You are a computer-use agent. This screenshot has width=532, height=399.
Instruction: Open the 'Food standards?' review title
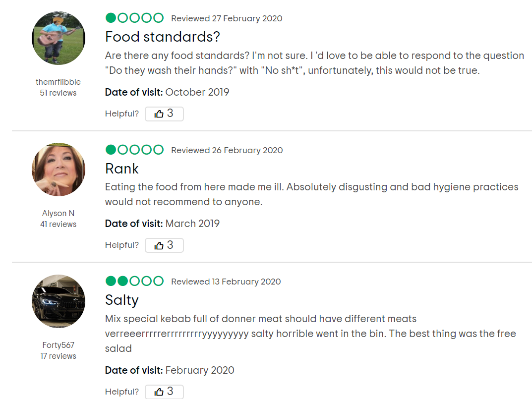163,37
